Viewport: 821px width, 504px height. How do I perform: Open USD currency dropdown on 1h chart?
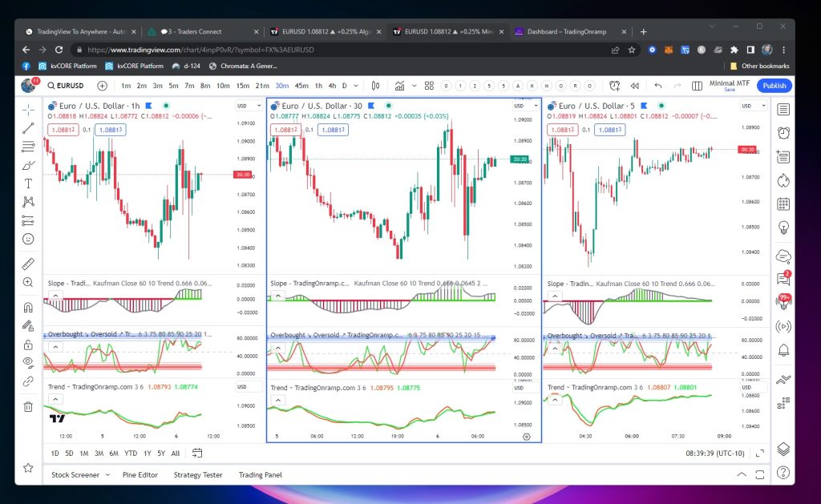(x=243, y=106)
